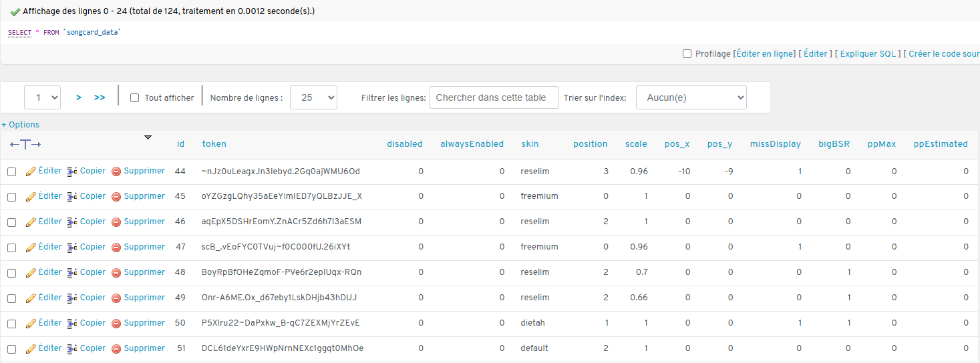This screenshot has height=363, width=980.
Task: Check the Tout afficher checkbox
Action: [x=135, y=98]
